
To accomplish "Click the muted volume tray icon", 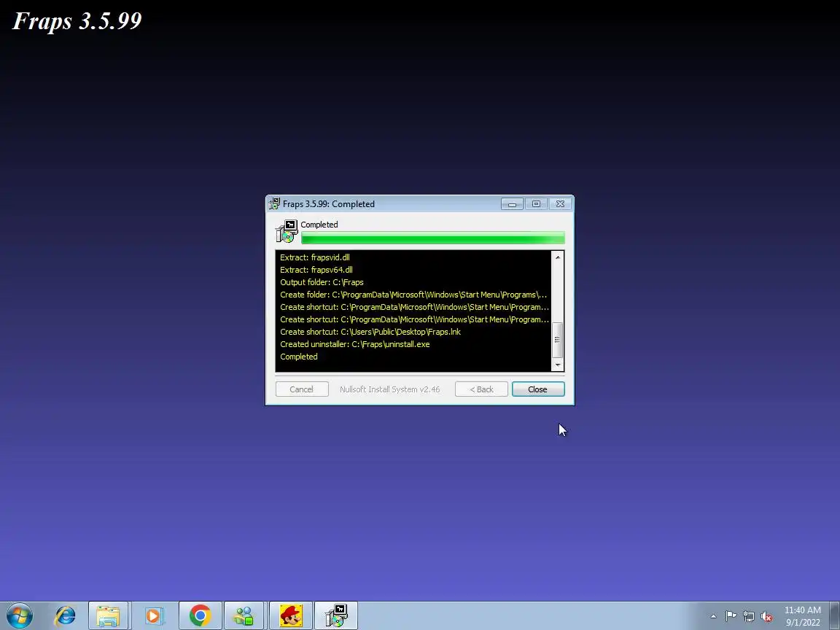I will [766, 617].
